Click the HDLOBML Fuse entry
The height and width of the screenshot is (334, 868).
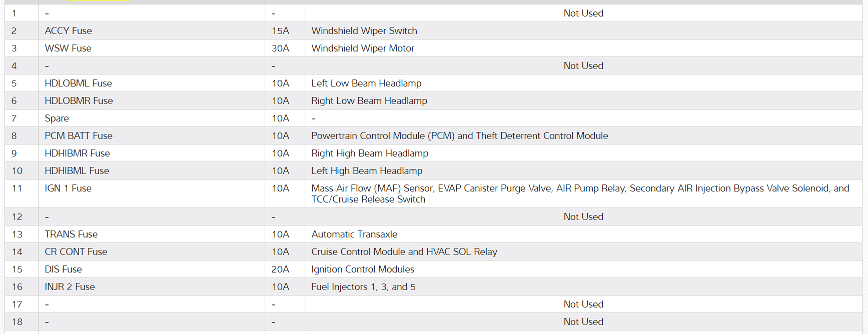point(78,83)
